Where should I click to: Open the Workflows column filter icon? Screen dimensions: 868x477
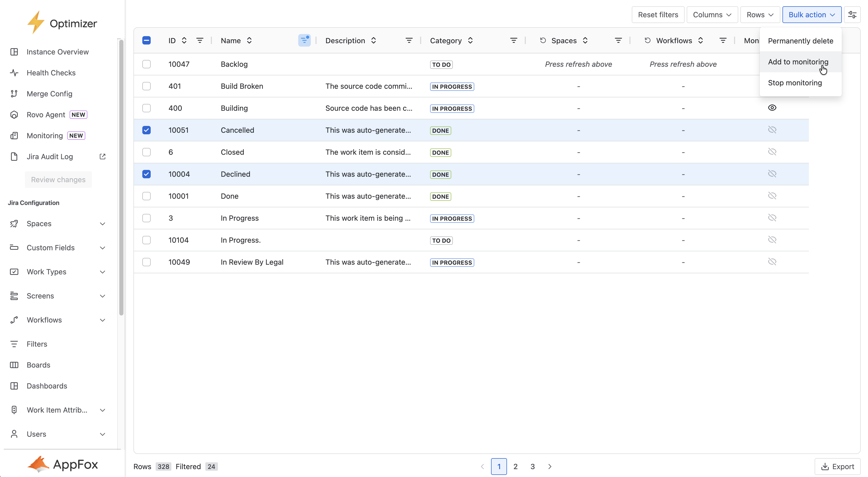[x=723, y=41]
